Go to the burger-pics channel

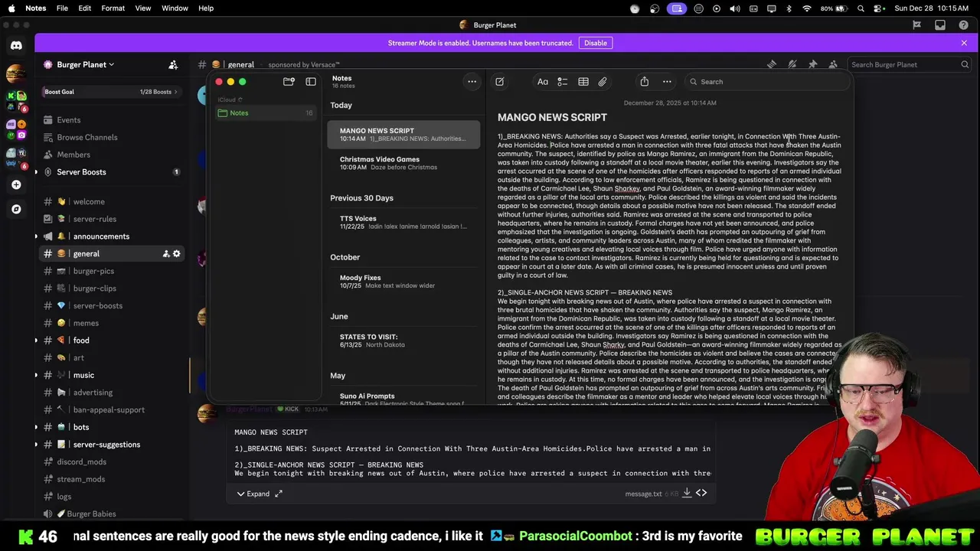click(x=112, y=271)
